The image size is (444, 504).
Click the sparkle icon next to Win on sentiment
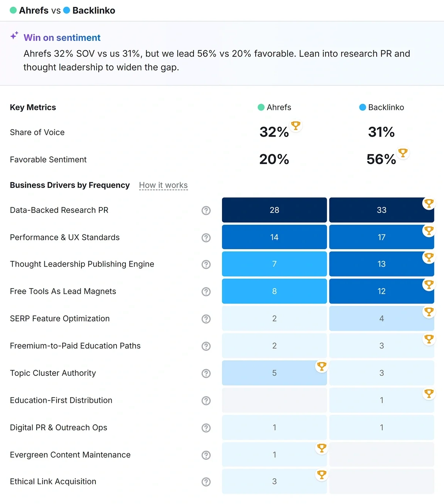tap(14, 36)
